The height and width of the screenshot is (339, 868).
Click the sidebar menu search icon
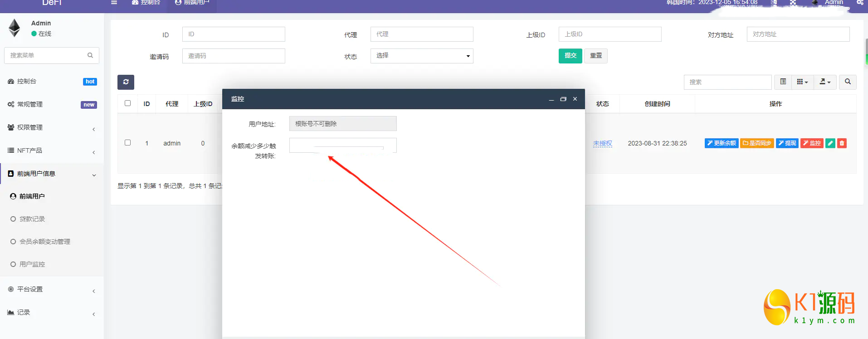pos(90,55)
